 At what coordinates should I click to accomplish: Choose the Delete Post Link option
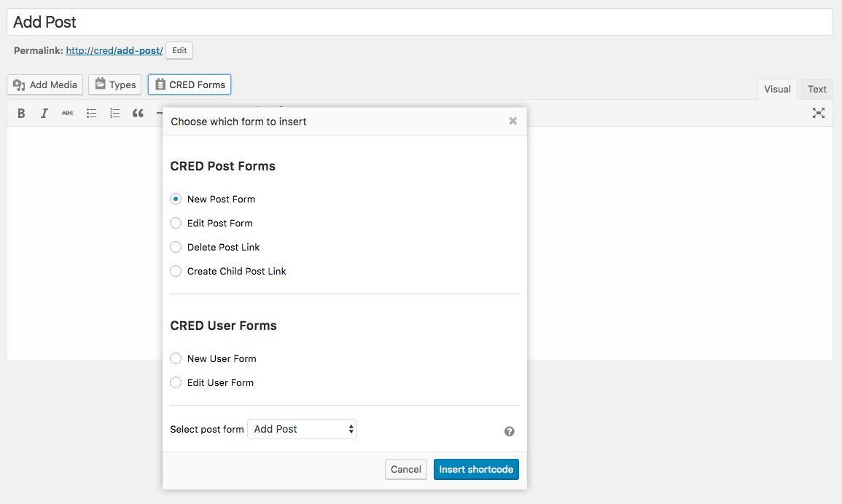tap(176, 247)
